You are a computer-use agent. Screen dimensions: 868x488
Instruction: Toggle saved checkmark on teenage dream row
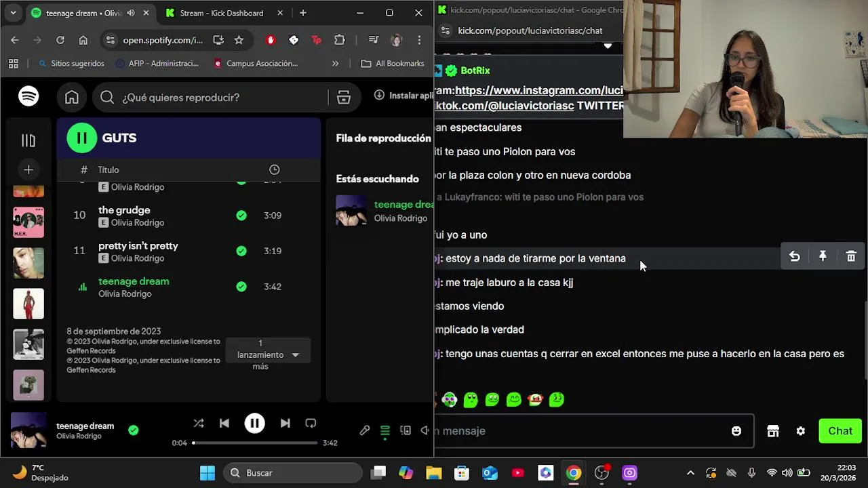241,287
